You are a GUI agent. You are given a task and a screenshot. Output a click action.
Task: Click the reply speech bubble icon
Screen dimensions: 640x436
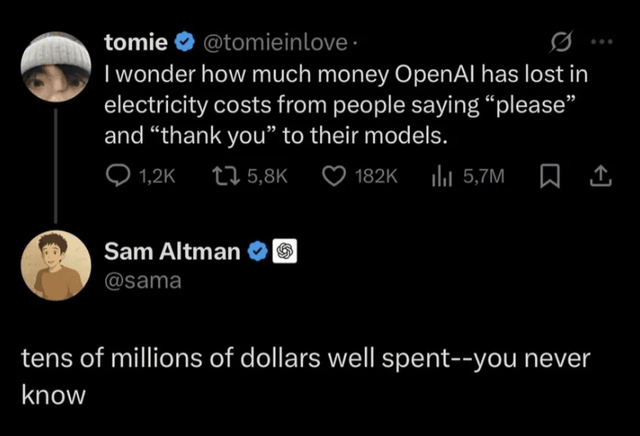click(118, 176)
